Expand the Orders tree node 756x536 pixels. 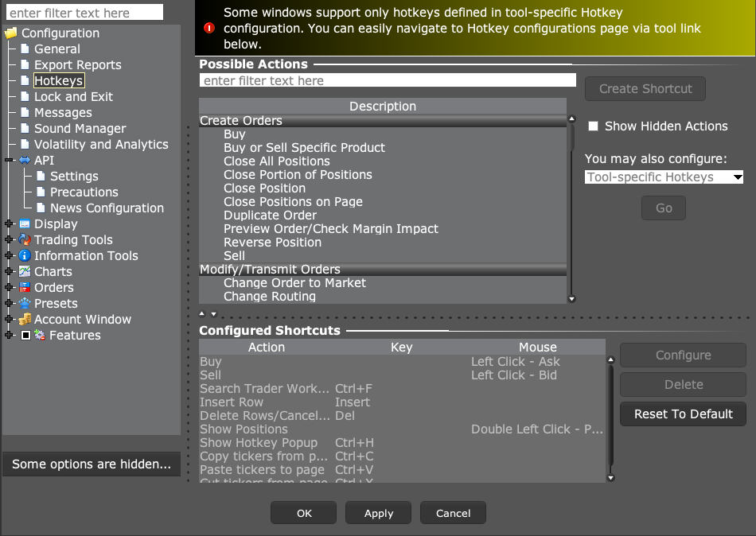[x=9, y=287]
